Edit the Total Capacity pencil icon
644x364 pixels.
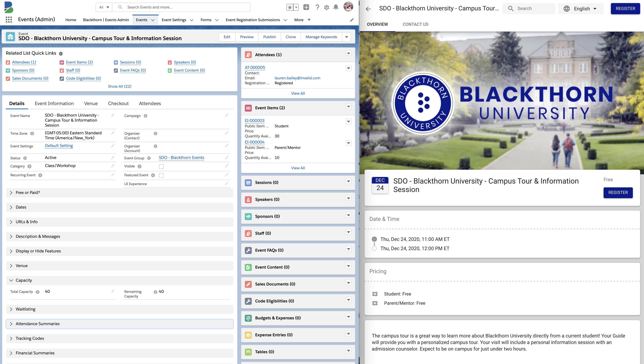point(113,291)
